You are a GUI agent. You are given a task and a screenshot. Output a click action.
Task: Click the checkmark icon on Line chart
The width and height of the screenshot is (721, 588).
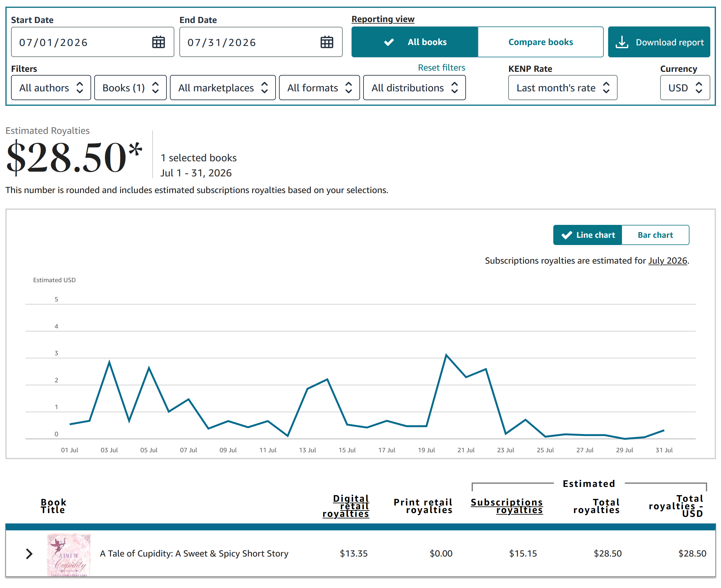pos(567,235)
